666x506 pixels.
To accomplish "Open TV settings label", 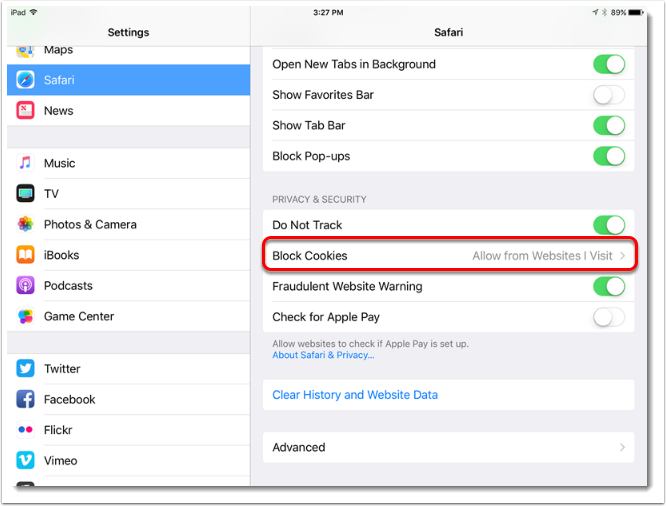I will coord(51,194).
